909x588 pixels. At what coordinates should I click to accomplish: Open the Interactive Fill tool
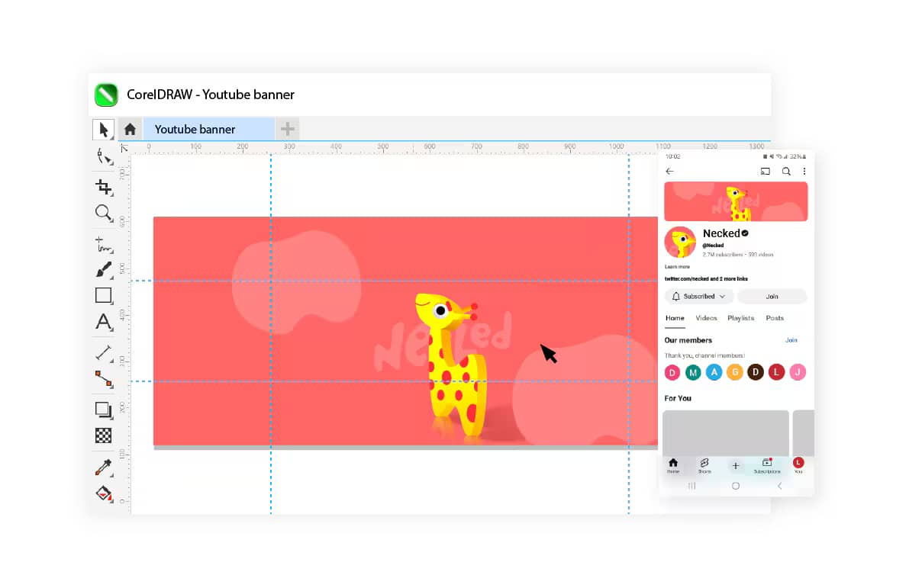(x=105, y=493)
